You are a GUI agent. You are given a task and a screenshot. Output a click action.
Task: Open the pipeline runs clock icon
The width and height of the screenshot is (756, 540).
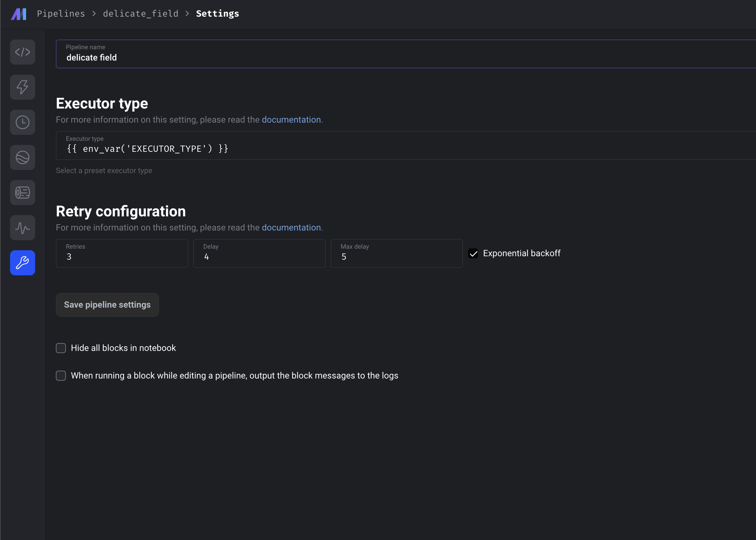[x=23, y=122]
